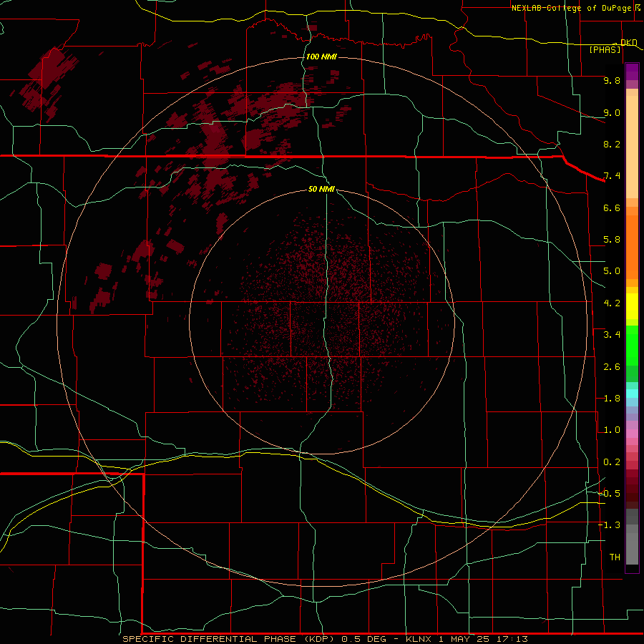Click the 9.0 value on color scale
Image resolution: width=644 pixels, height=644 pixels.
coord(612,112)
